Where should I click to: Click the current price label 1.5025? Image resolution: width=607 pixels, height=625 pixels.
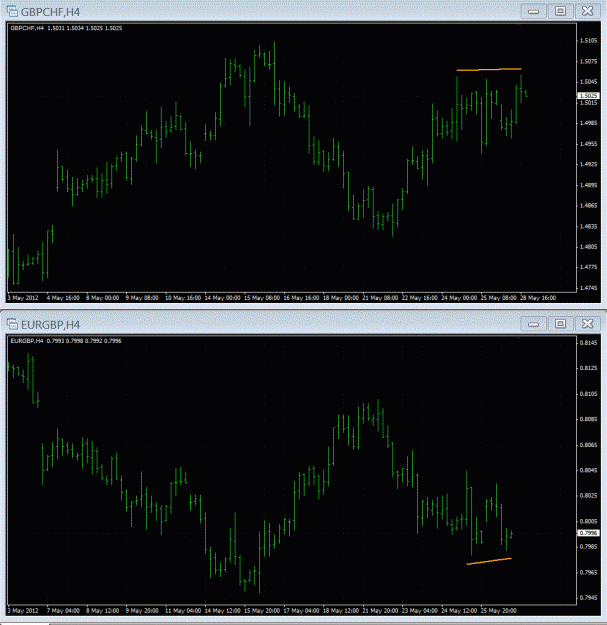588,96
